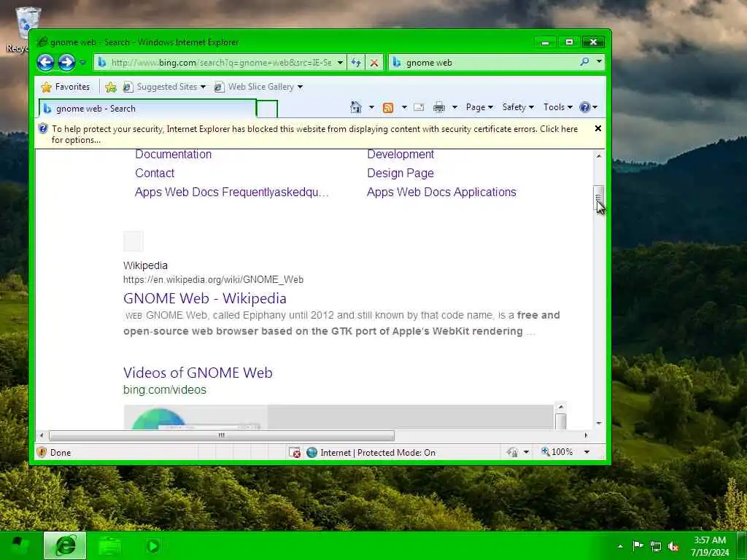Click the horizontal scroll left arrow

(x=42, y=435)
